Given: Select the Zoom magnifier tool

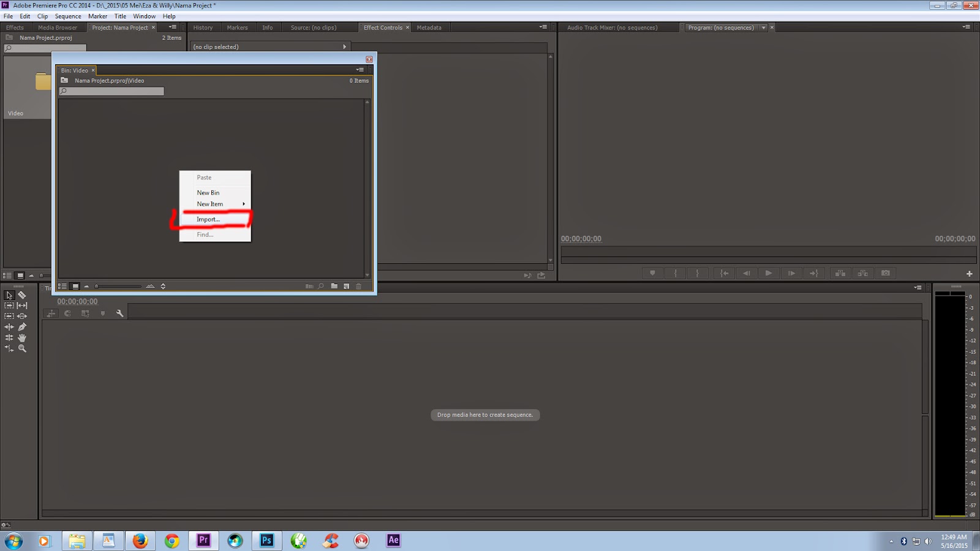Looking at the screenshot, I should click(22, 348).
